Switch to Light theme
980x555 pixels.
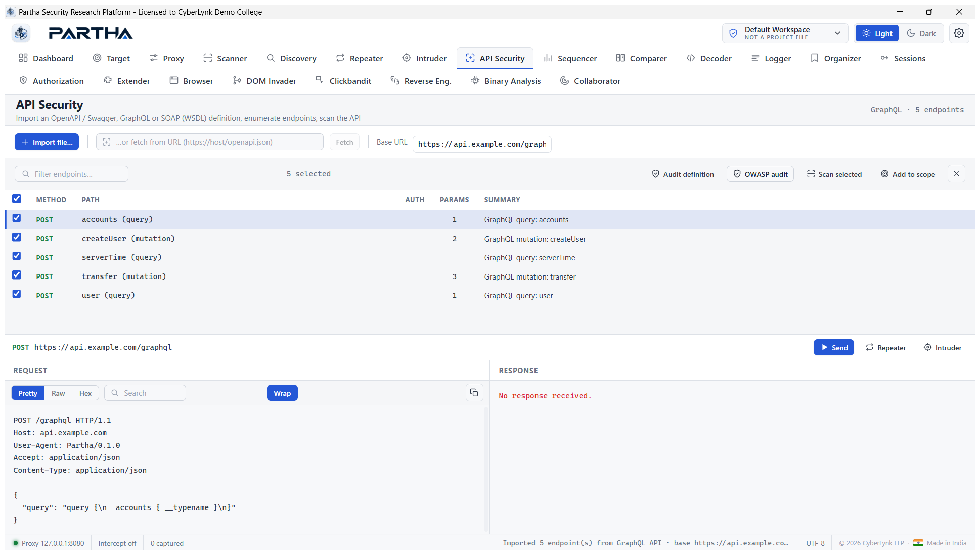[x=877, y=33]
